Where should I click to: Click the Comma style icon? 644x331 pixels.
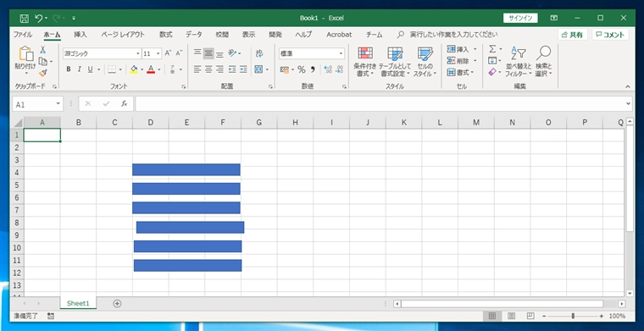(313, 69)
